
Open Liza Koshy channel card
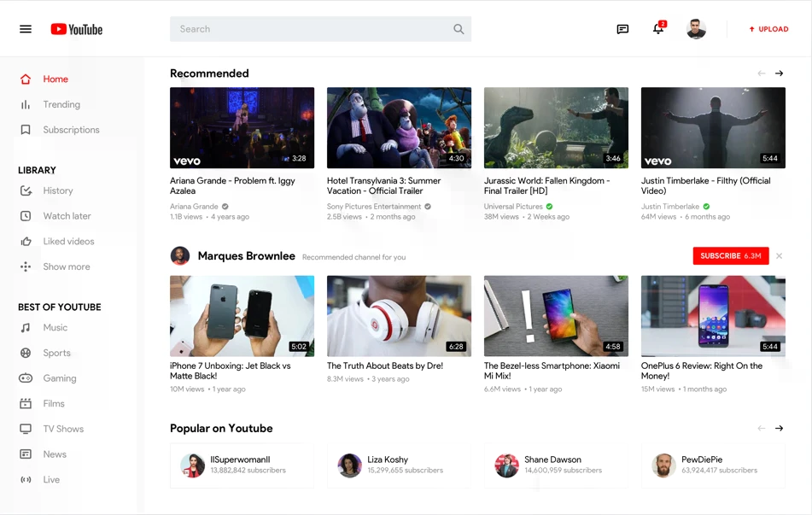click(x=399, y=465)
